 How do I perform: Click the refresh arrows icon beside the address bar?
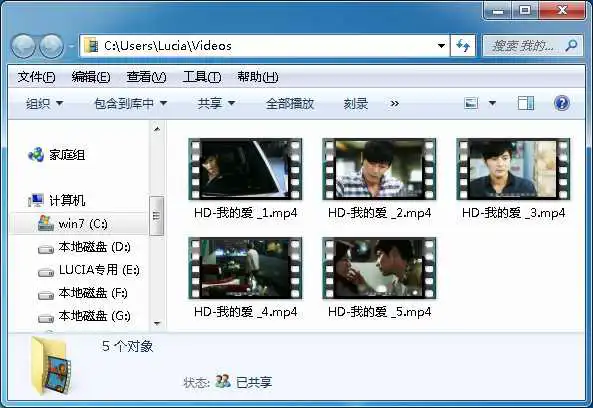tap(463, 46)
